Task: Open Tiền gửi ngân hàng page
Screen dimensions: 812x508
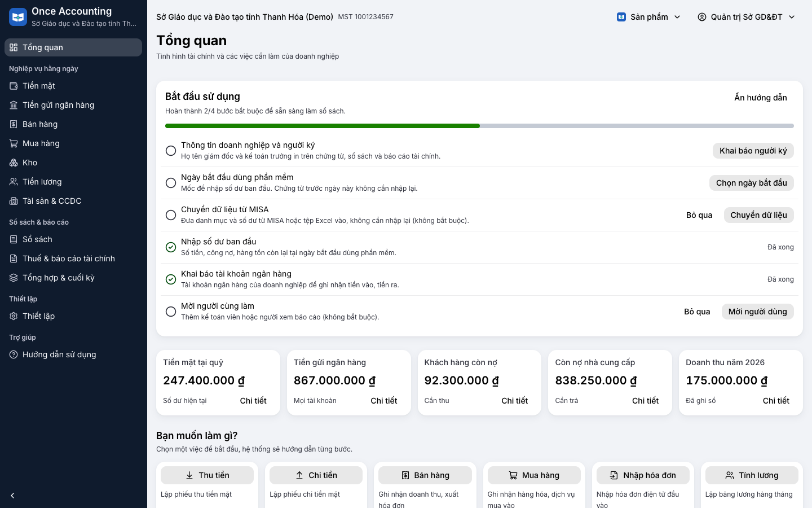Action: pos(73,105)
